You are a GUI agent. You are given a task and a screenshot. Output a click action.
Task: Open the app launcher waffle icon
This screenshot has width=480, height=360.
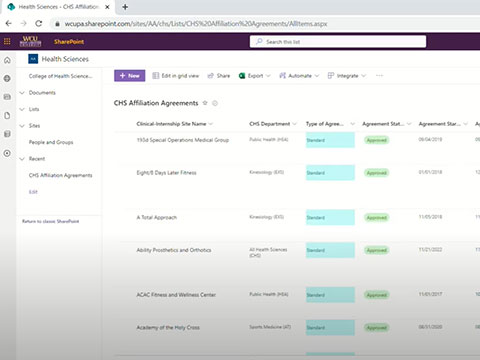point(7,41)
